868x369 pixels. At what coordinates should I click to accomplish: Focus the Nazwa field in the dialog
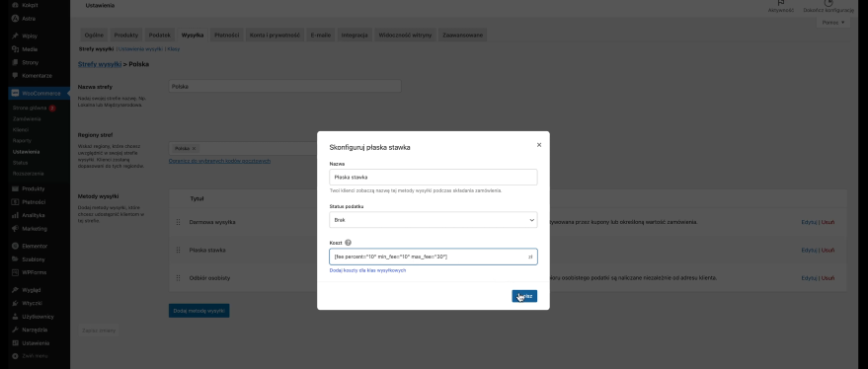point(433,177)
